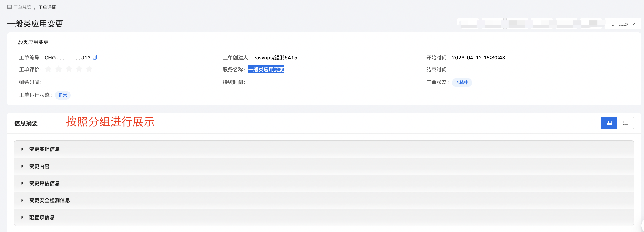Screen dimensions: 644x232
Task: Click the 工单运行状态 label
Action: point(36,95)
